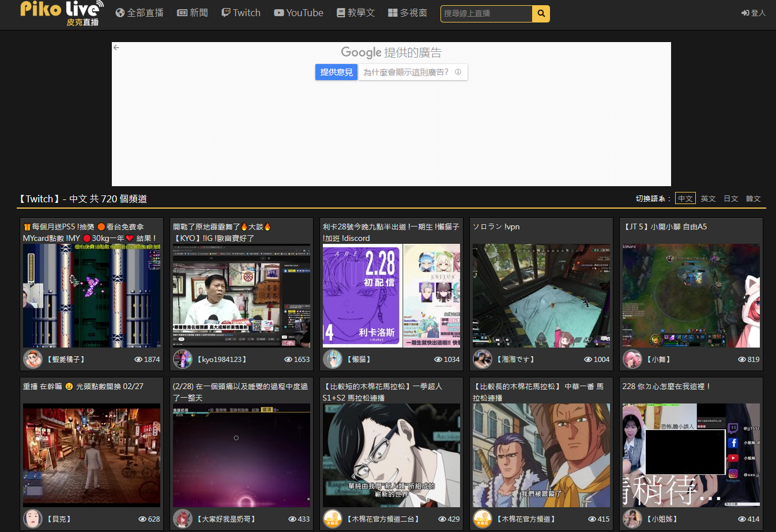Select 韓文 language filter
The width and height of the screenshot is (776, 532).
754,198
